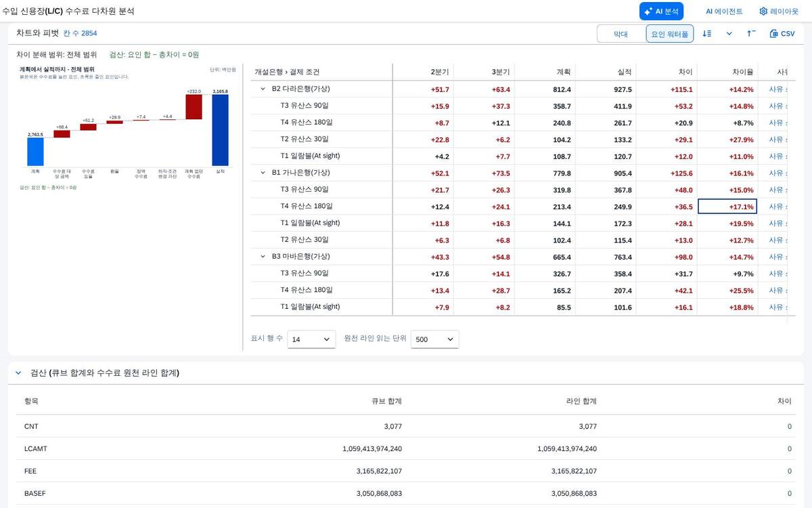Image resolution: width=812 pixels, height=508 pixels.
Task: Click the 칸 수 2854 label
Action: pos(81,33)
